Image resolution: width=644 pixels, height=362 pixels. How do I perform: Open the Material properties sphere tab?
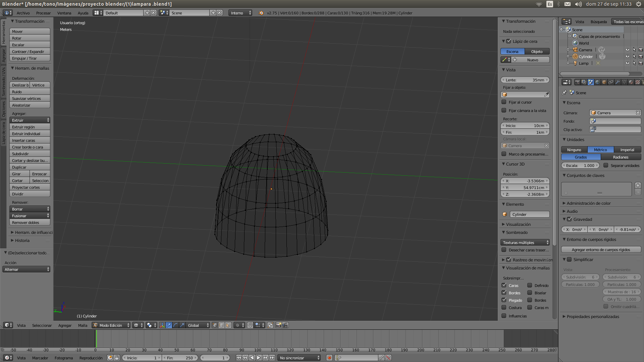coord(631,82)
